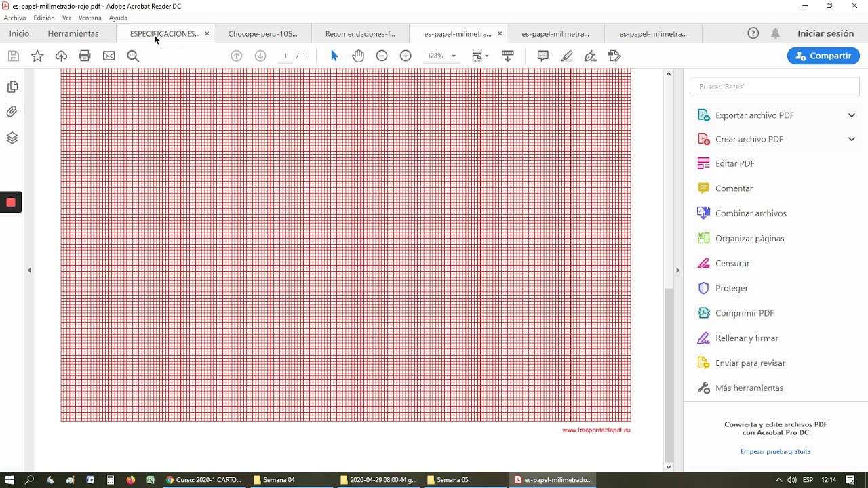Click in the Buscar 'Bates' search field

(776, 87)
